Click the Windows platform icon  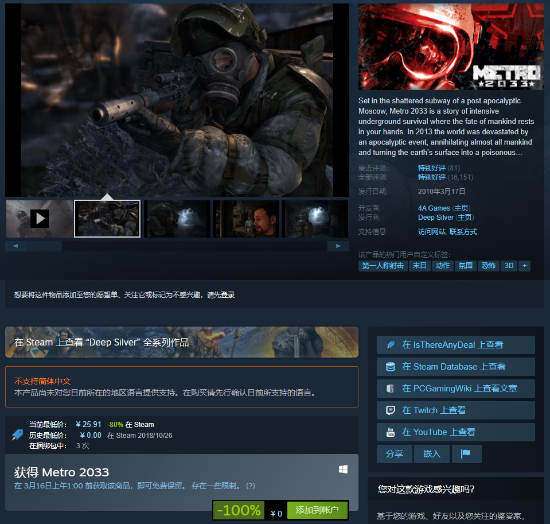pyautogui.click(x=343, y=469)
